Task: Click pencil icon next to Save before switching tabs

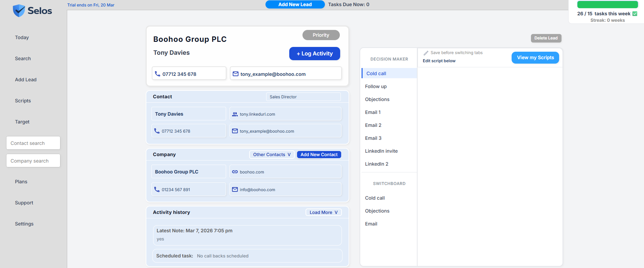Action: click(x=426, y=53)
